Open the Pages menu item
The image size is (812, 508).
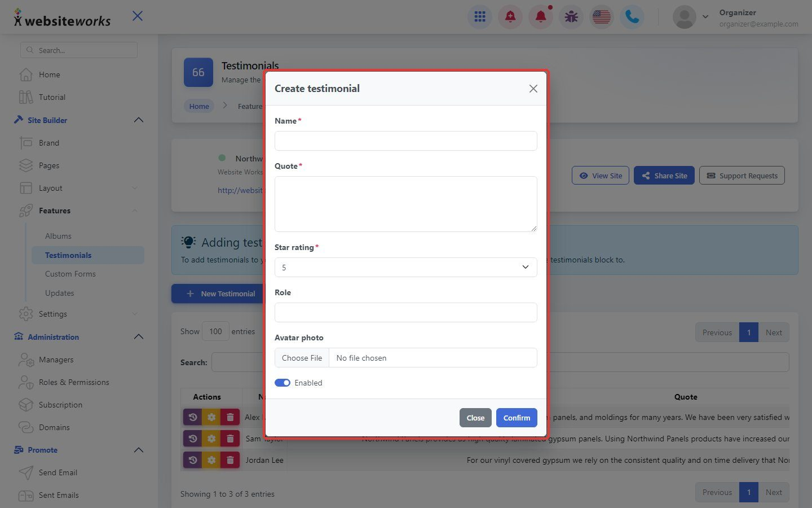[x=49, y=165]
